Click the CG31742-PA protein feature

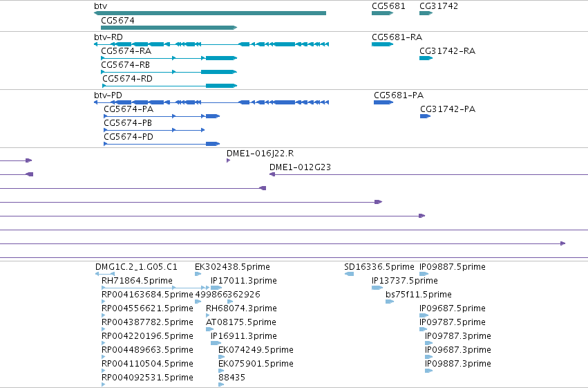coord(425,116)
